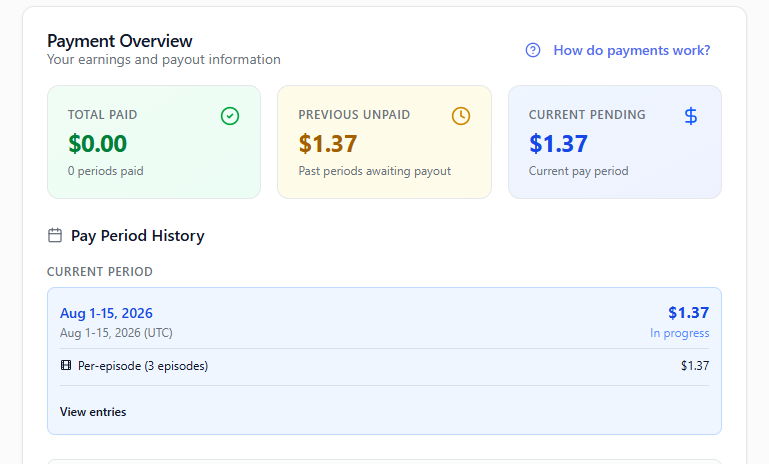Click the 'PREVIOUS UNPAID' card label
Viewport: 769px width, 464px height.
(354, 115)
